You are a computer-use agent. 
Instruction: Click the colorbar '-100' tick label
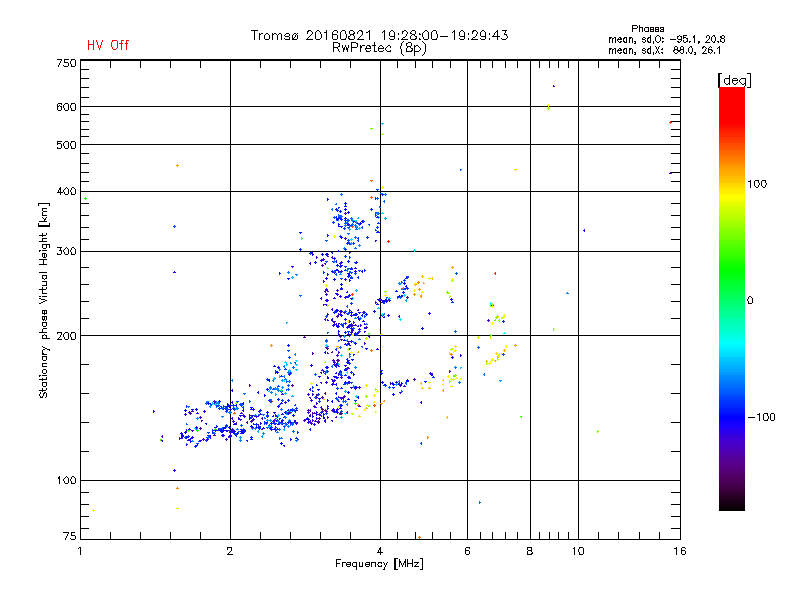[x=761, y=417]
